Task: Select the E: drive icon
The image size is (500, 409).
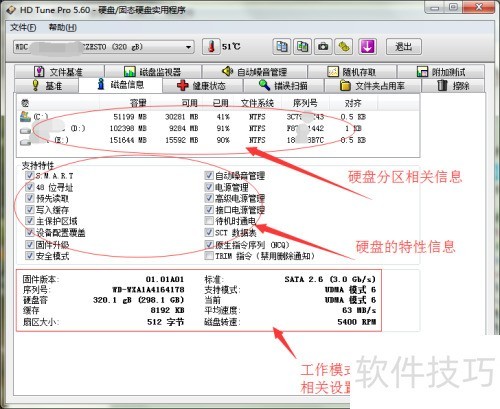Action: pyautogui.click(x=25, y=142)
